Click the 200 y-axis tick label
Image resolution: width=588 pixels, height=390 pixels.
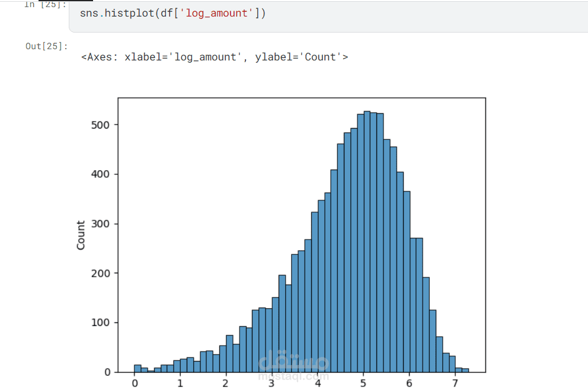(x=100, y=273)
